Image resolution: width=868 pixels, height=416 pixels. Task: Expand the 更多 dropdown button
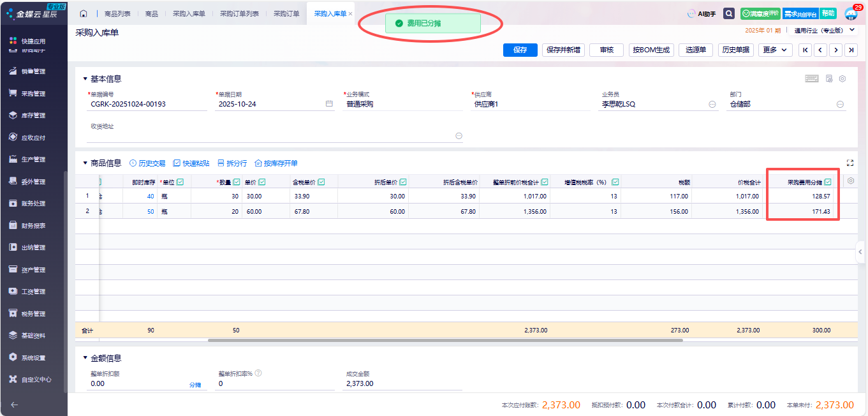(775, 50)
